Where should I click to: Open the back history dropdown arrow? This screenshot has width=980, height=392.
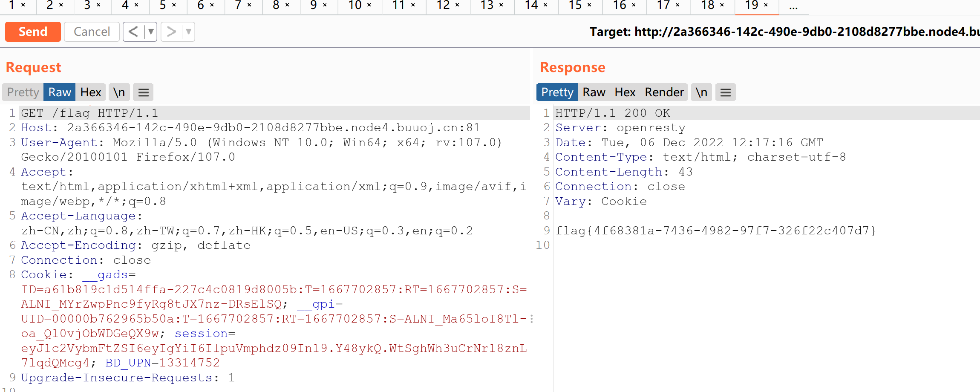pos(151,32)
